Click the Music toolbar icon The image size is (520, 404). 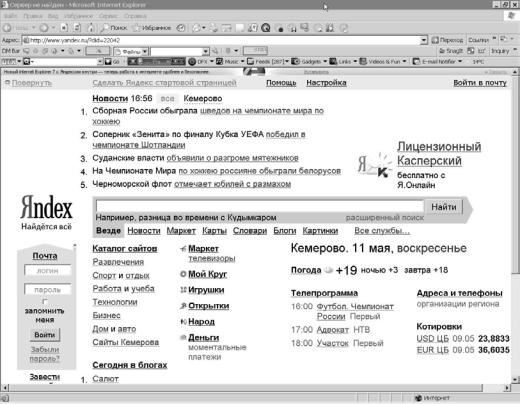tap(219, 62)
